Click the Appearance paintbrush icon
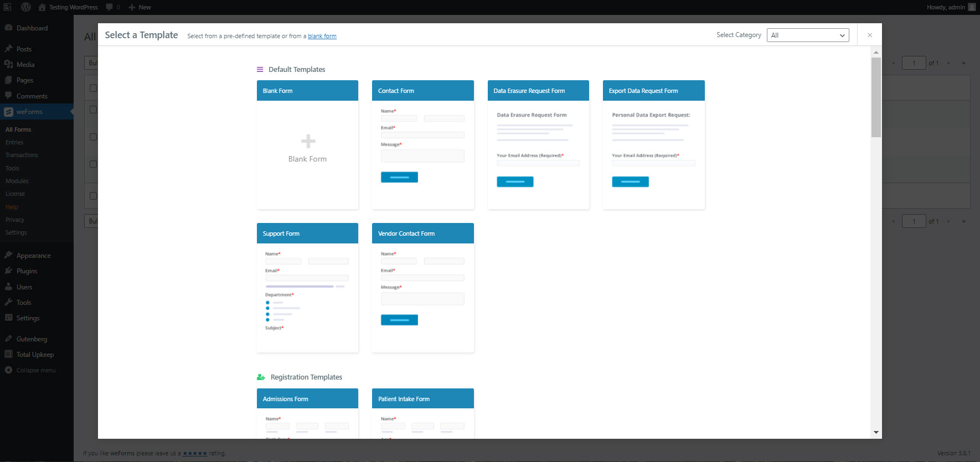980x462 pixels. point(9,255)
